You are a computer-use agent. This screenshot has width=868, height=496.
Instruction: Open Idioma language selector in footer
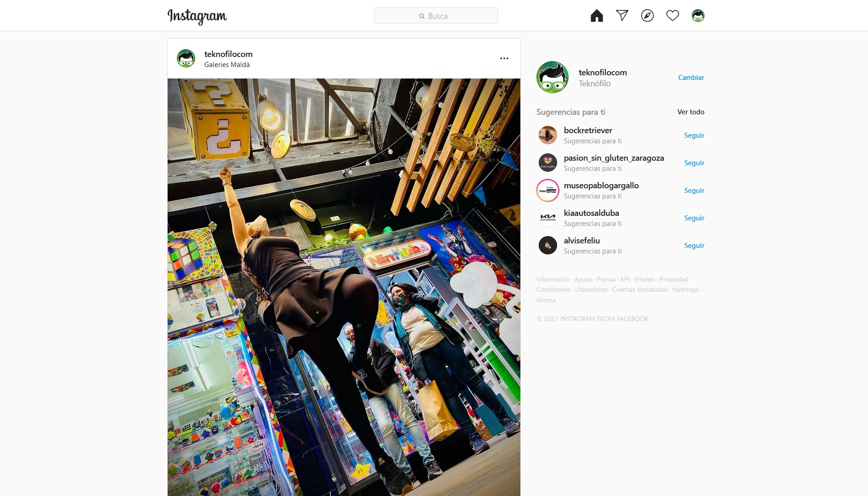point(546,300)
